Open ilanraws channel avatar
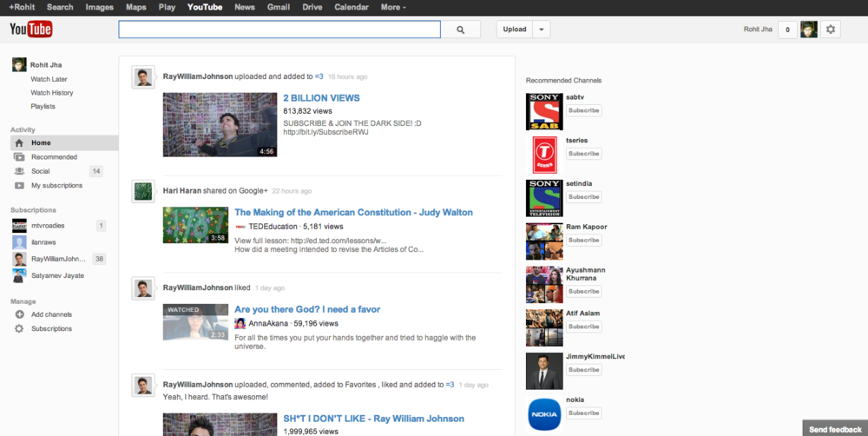 (19, 242)
